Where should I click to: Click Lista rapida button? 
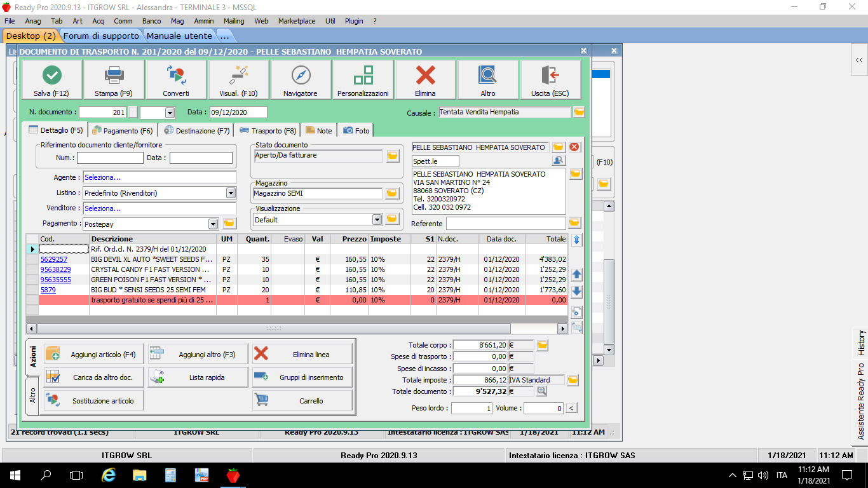point(198,377)
